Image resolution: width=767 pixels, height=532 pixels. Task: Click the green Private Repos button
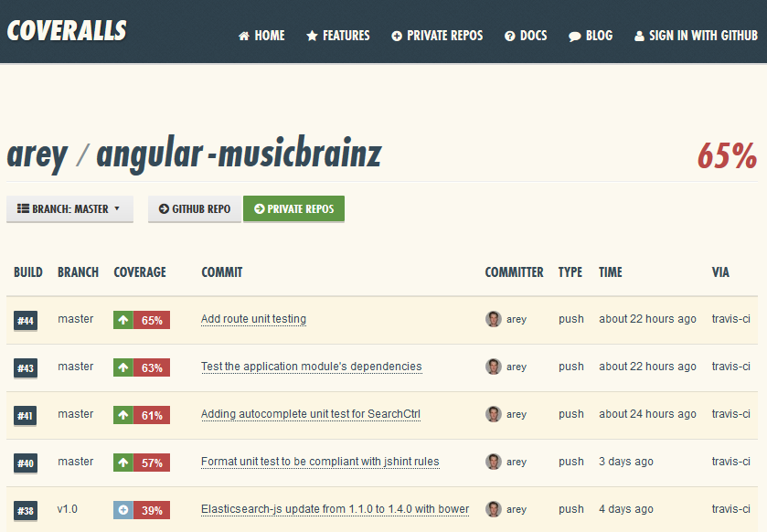coord(293,208)
